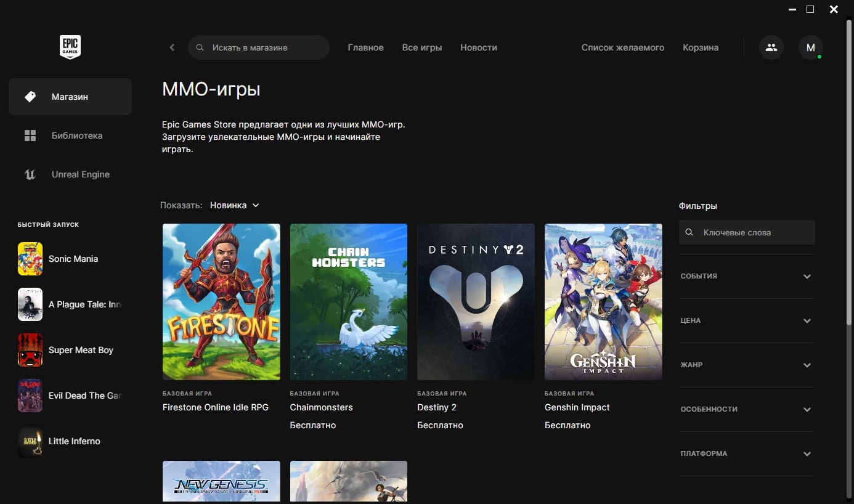This screenshot has height=504, width=854.
Task: Click Бесплатно under Chainmonsters
Action: 313,425
